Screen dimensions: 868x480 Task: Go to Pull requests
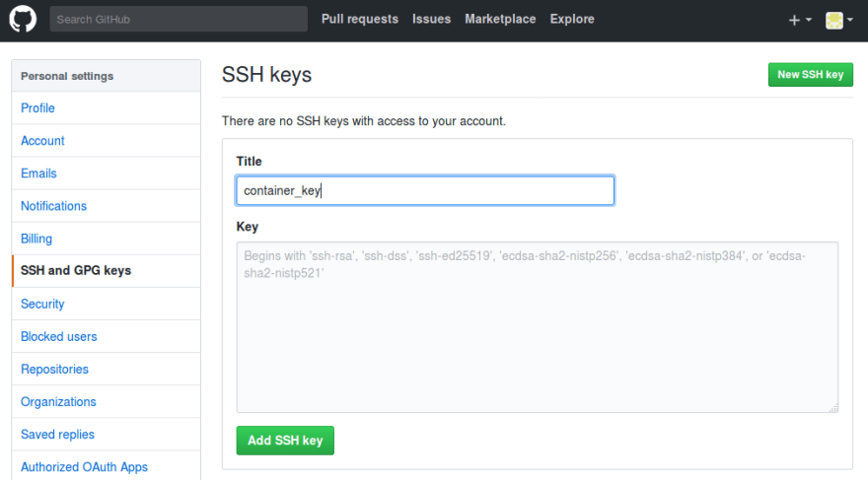360,19
